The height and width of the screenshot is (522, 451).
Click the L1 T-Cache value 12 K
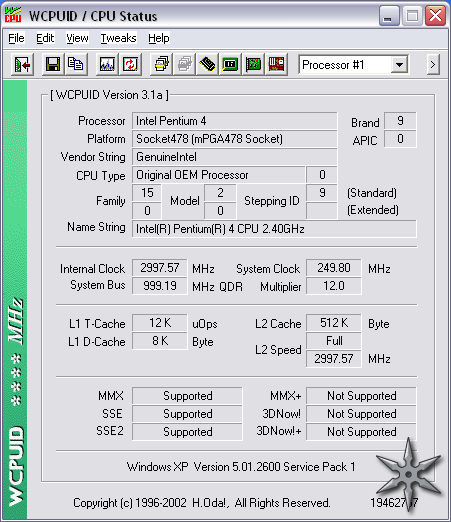point(160,323)
